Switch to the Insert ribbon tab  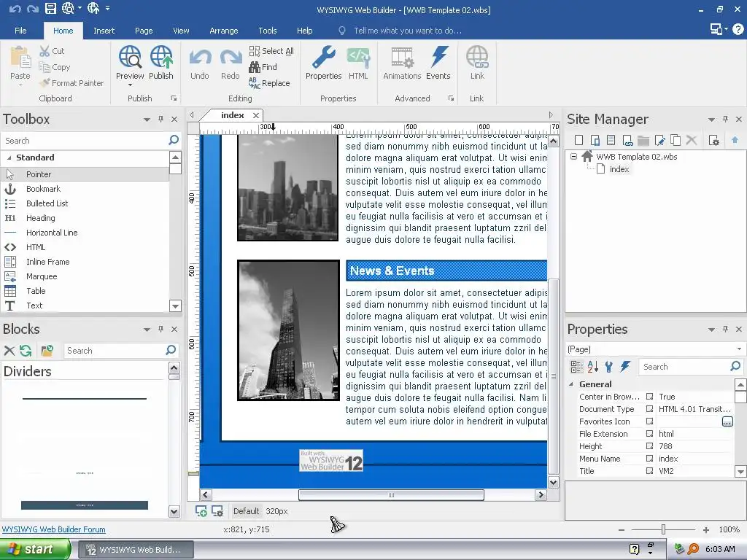pos(104,31)
